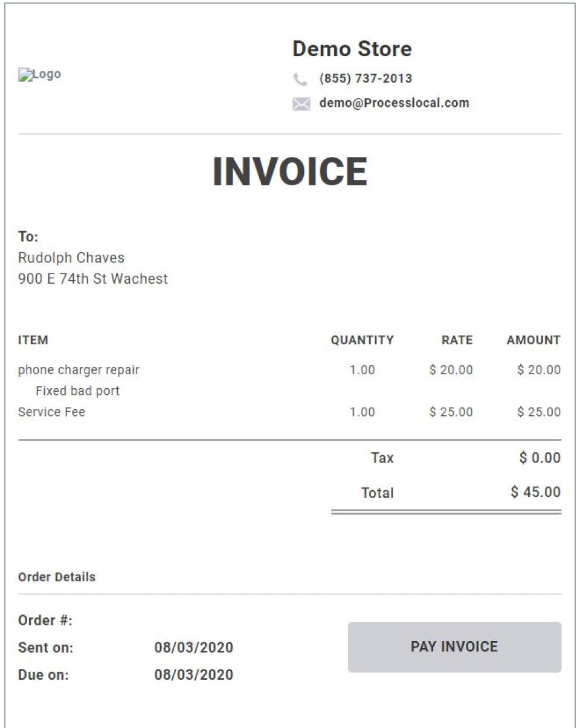
Task: Click the QUANTITY column header
Action: point(362,340)
